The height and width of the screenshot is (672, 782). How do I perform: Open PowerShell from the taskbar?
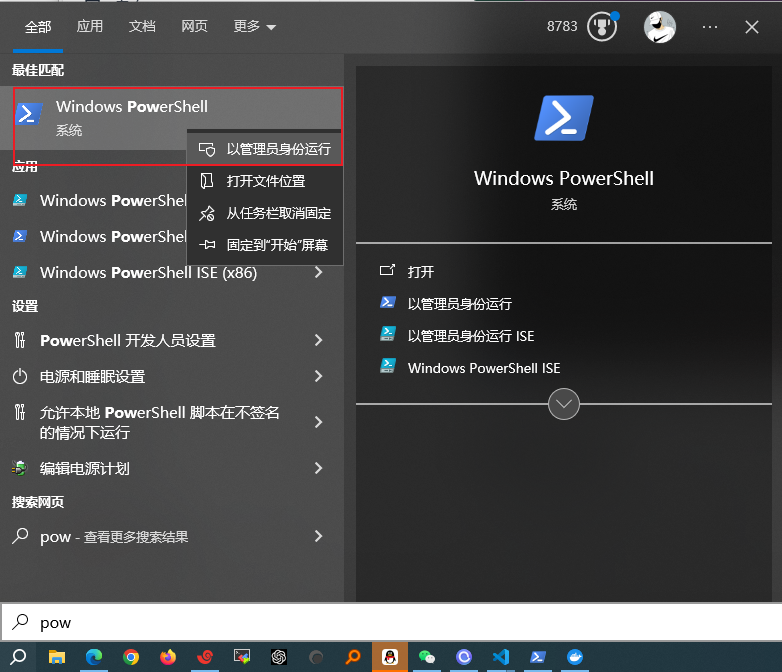pos(538,657)
